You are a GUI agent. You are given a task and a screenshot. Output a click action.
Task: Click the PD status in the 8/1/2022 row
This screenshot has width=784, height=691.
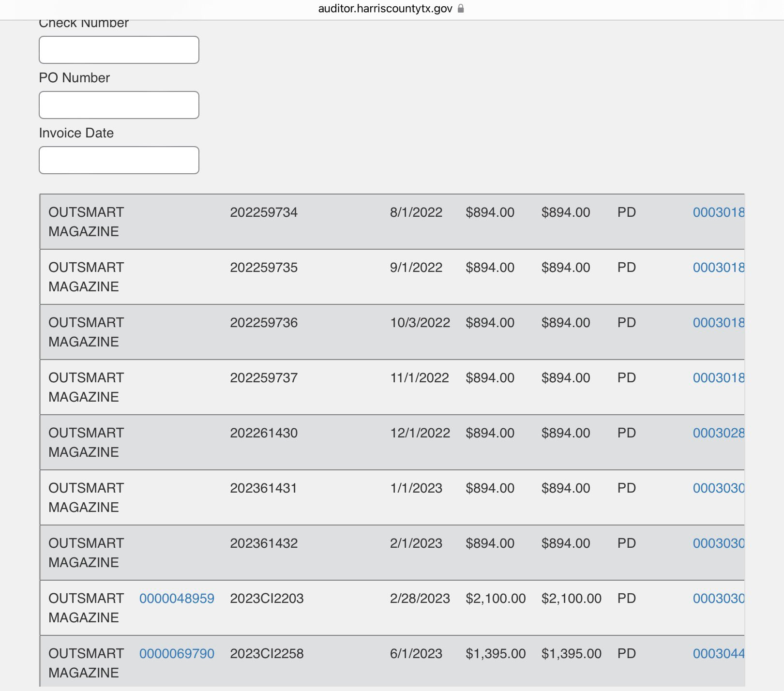pyautogui.click(x=627, y=212)
